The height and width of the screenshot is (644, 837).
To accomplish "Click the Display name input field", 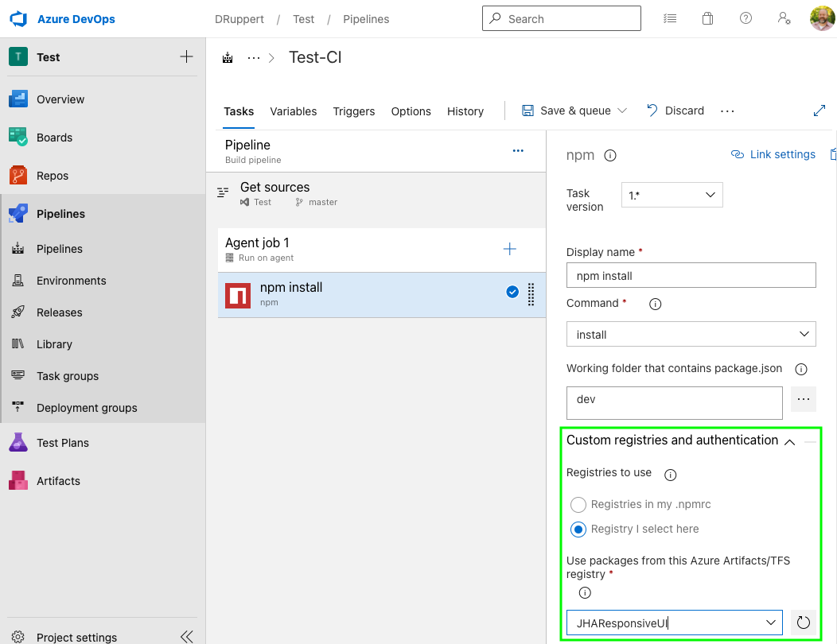I will 691,276.
